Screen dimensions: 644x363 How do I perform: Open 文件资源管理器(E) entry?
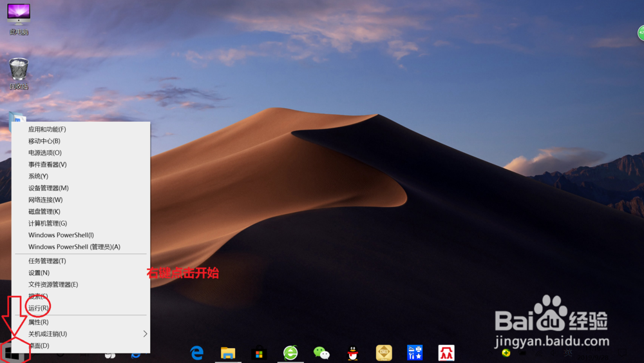coord(81,284)
